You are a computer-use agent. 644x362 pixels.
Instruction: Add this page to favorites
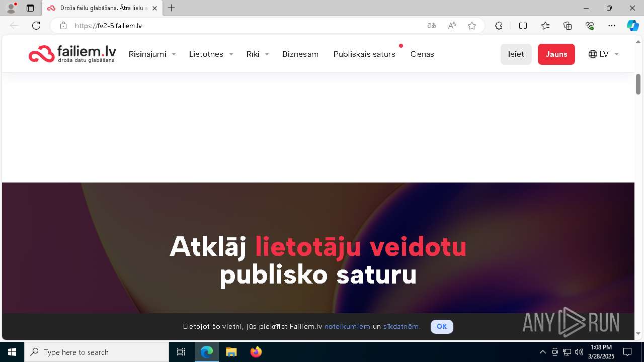coord(472,26)
